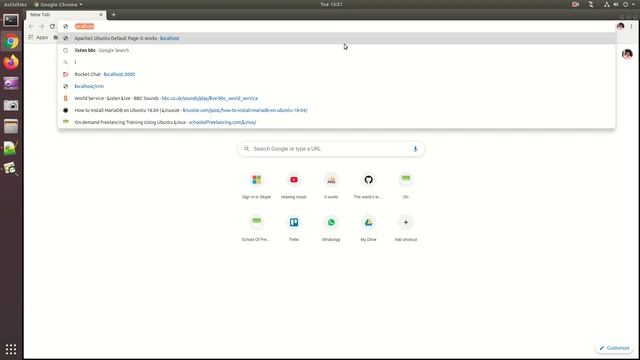This screenshot has height=360, width=640.
Task: Open the School Of Fre... shortcut
Action: (256, 229)
